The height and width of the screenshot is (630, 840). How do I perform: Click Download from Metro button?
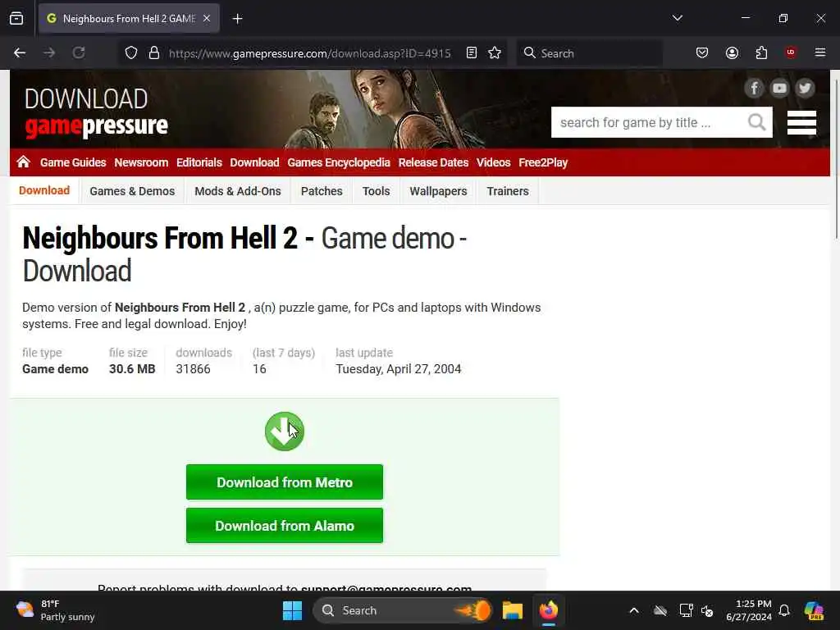click(285, 482)
